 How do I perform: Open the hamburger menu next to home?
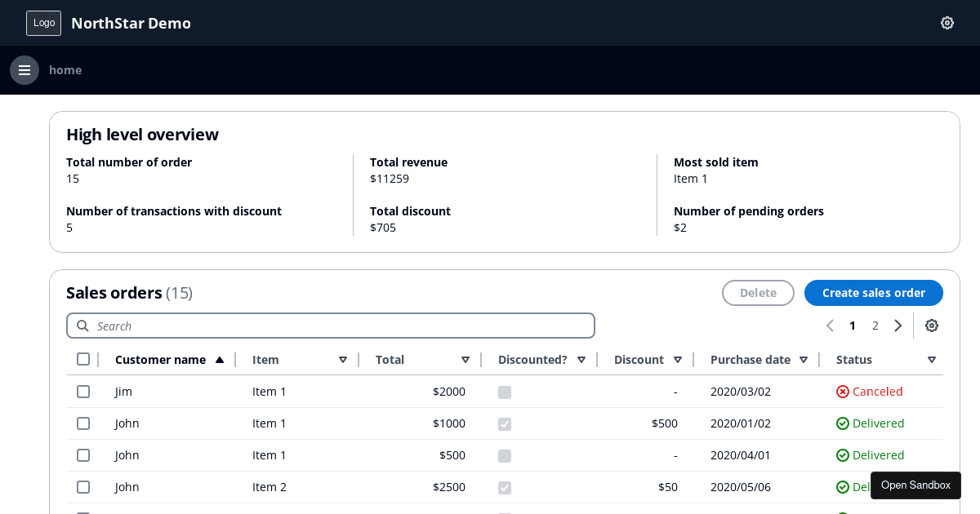[x=24, y=70]
